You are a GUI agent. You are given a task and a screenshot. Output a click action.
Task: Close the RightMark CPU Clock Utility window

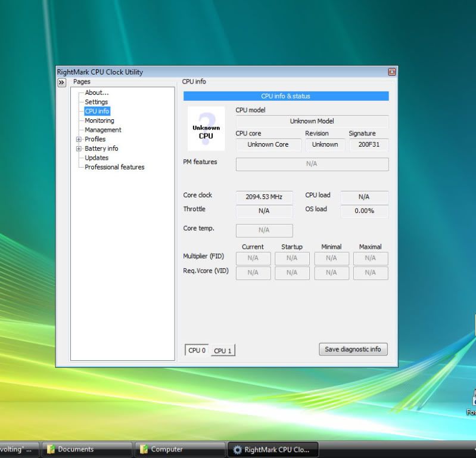(392, 72)
